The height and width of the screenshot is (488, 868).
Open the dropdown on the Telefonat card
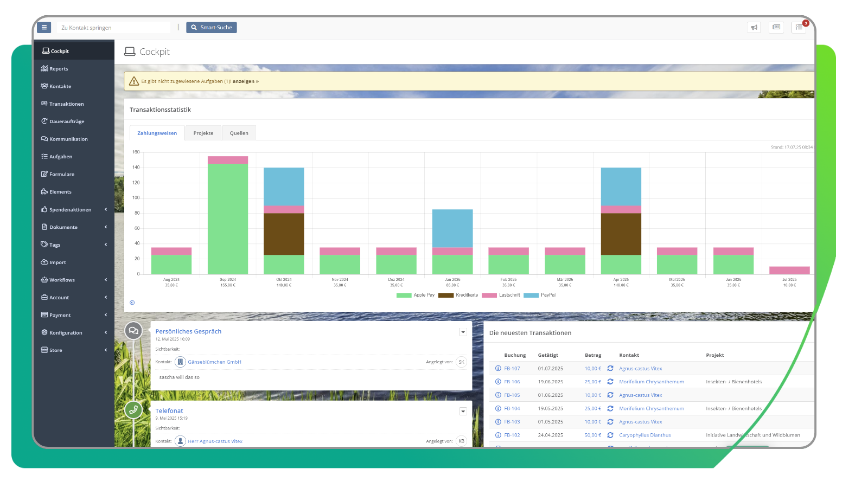tap(463, 411)
